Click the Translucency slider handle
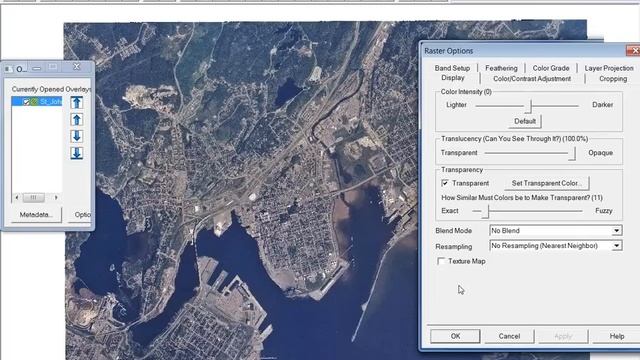640x360 pixels. pyautogui.click(x=572, y=153)
